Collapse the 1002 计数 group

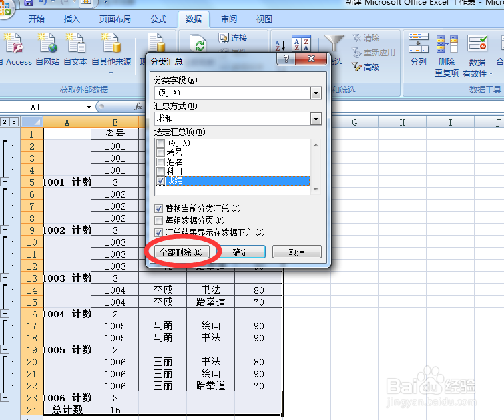(5, 230)
